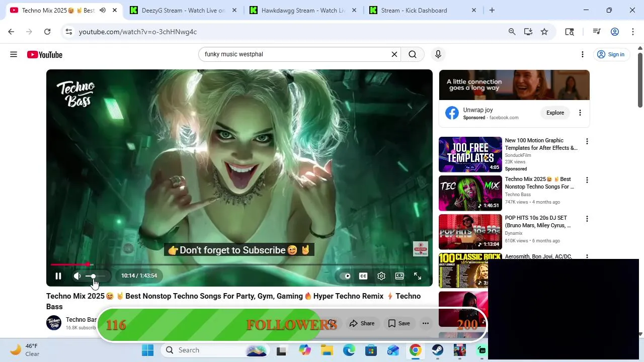Screen dimensions: 644x362
Task: Open Chrome profile icon
Action: tap(615, 32)
